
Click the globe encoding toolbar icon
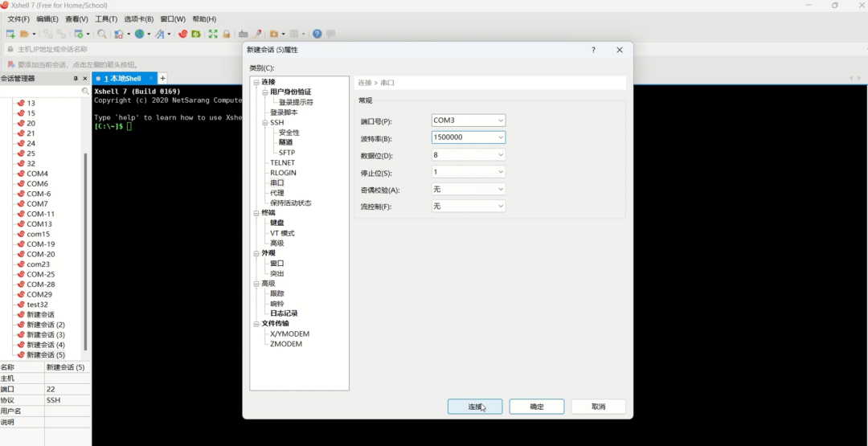(x=139, y=34)
